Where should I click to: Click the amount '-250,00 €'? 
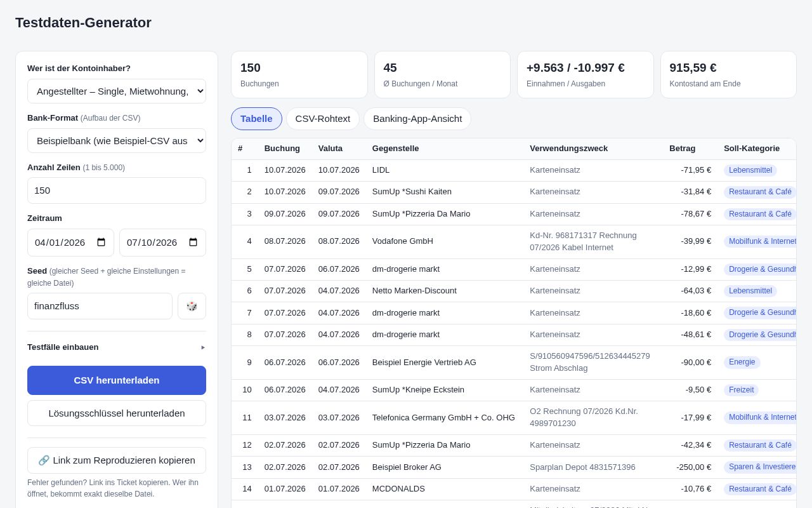694,467
